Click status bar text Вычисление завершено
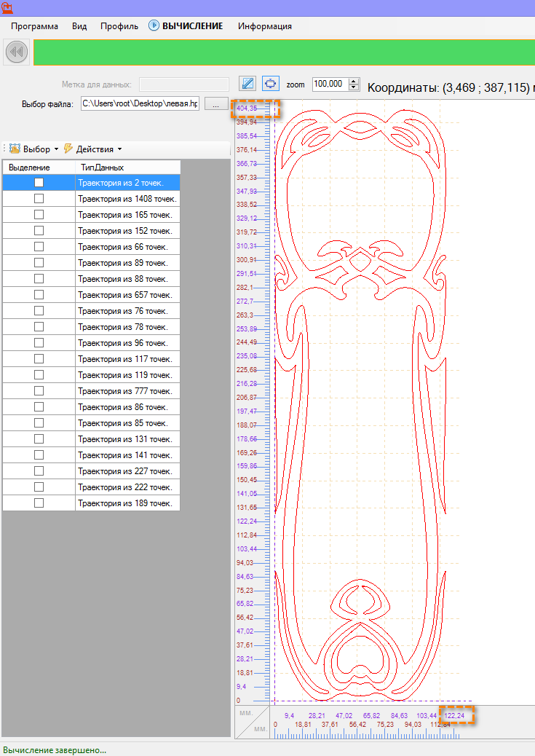The height and width of the screenshot is (756, 535). click(55, 750)
